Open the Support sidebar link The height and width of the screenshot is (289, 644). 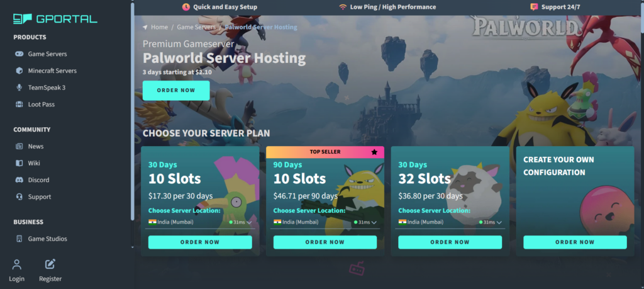(40, 197)
